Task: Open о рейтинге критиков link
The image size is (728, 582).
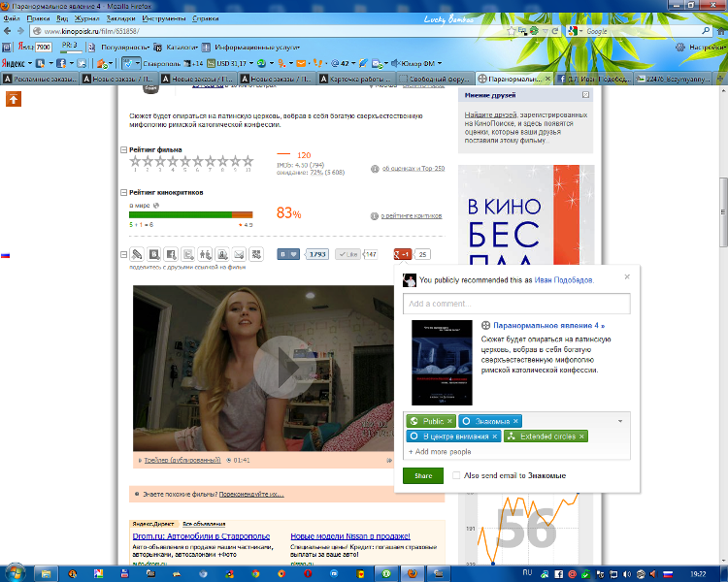Action: (x=412, y=215)
